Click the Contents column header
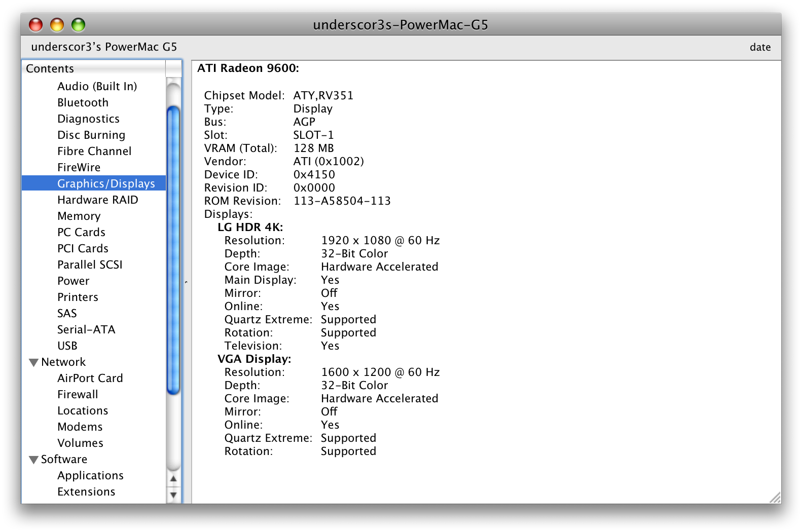Image resolution: width=802 pixels, height=532 pixels. [x=94, y=68]
